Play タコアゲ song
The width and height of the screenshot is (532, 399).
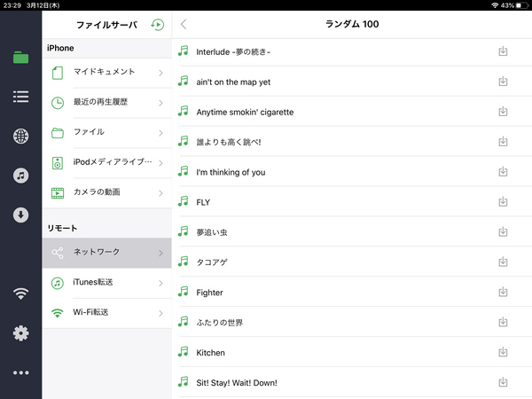point(352,262)
